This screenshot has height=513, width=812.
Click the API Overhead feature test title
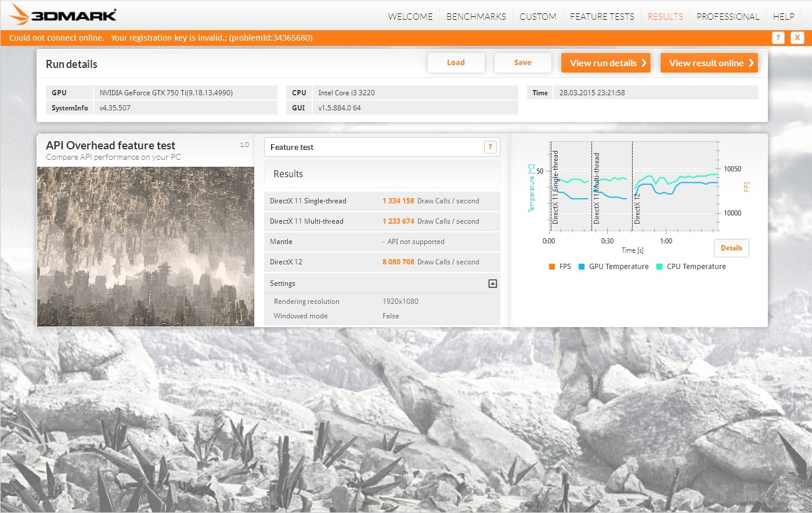[110, 145]
